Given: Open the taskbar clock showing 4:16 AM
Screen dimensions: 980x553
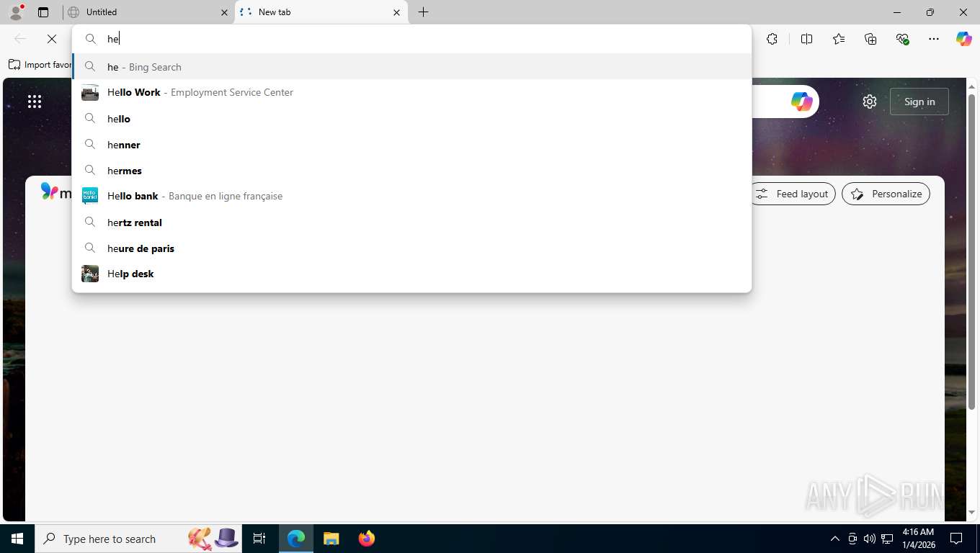Looking at the screenshot, I should pos(918,539).
